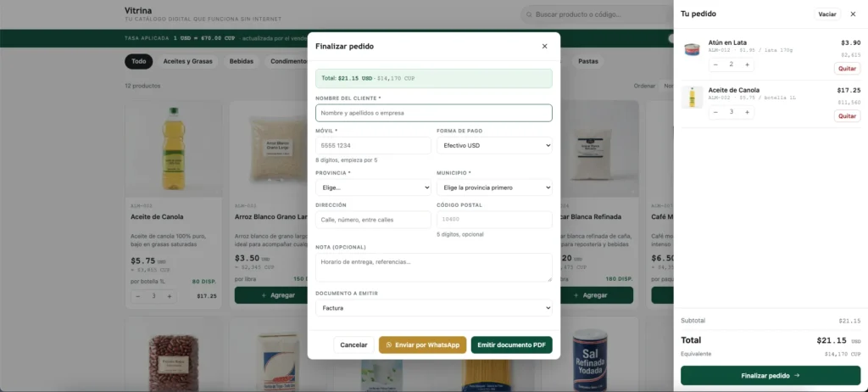Click the 8 dígitos, empieza por 5 hint

pos(347,160)
